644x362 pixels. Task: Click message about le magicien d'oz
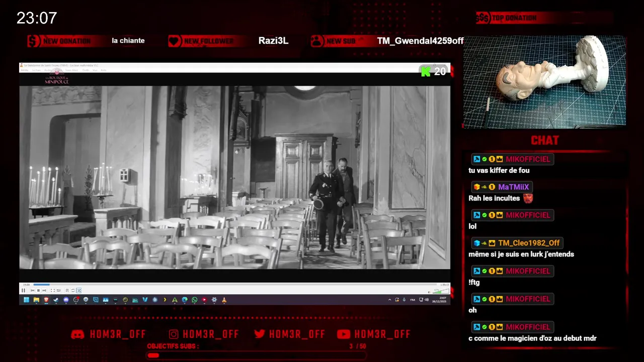(x=532, y=338)
